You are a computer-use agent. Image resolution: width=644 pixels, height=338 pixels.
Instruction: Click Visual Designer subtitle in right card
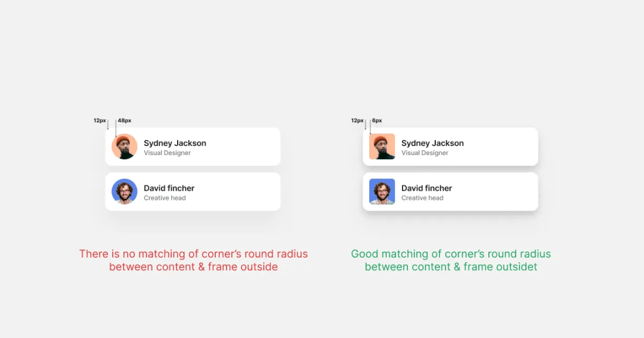pos(425,153)
